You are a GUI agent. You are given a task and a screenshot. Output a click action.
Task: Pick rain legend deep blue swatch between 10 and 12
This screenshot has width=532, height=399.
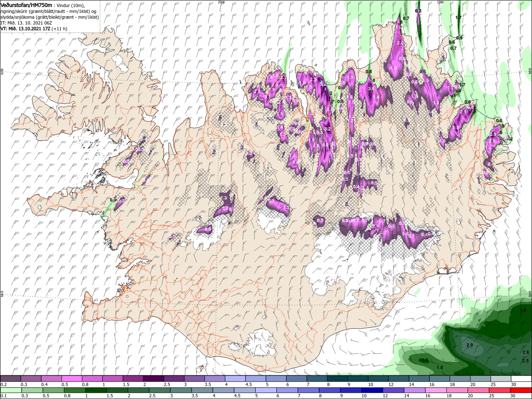click(372, 390)
